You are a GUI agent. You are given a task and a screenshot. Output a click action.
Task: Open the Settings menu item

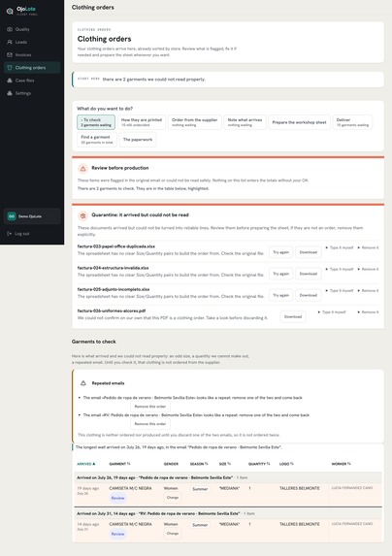32,93
